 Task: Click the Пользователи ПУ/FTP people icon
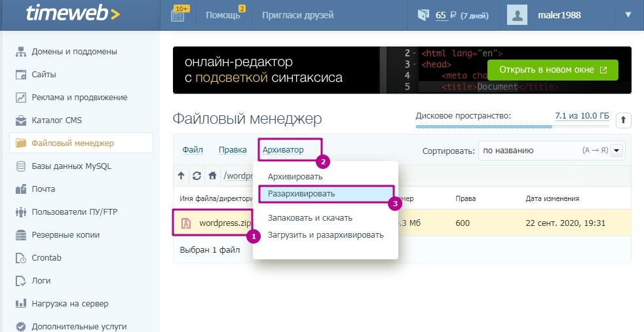point(20,212)
